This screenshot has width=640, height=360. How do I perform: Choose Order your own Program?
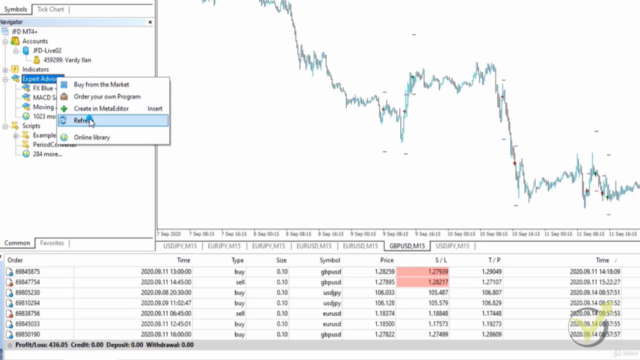[x=113, y=97]
